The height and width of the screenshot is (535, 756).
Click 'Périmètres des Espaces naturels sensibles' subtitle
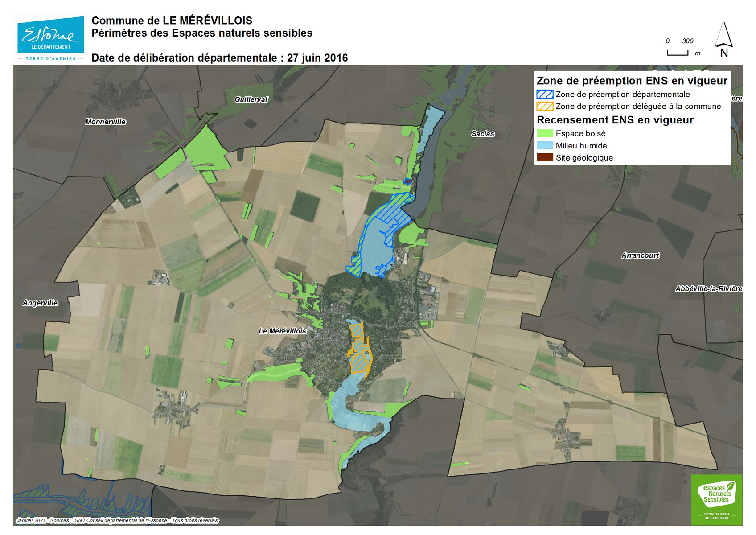(202, 33)
